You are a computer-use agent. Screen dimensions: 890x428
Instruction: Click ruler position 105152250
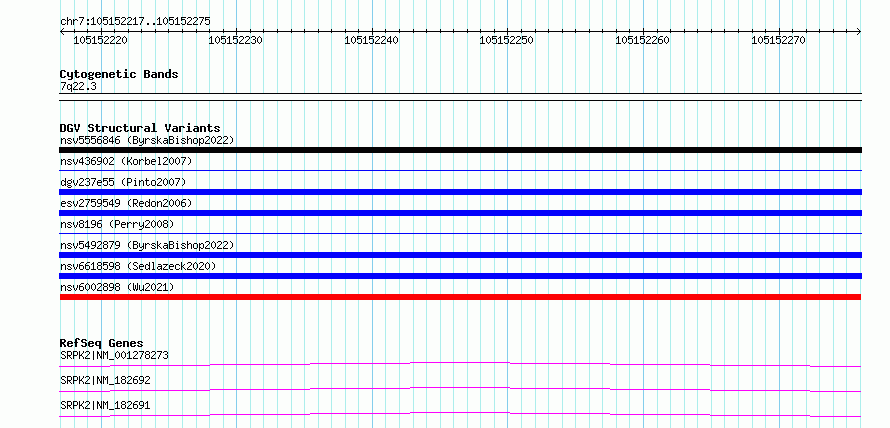pos(507,40)
